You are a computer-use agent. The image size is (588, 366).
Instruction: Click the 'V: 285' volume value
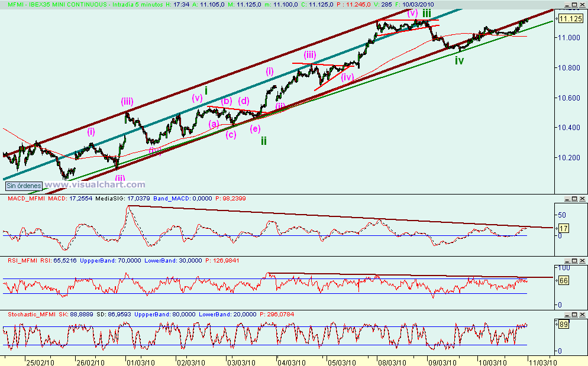(383, 5)
